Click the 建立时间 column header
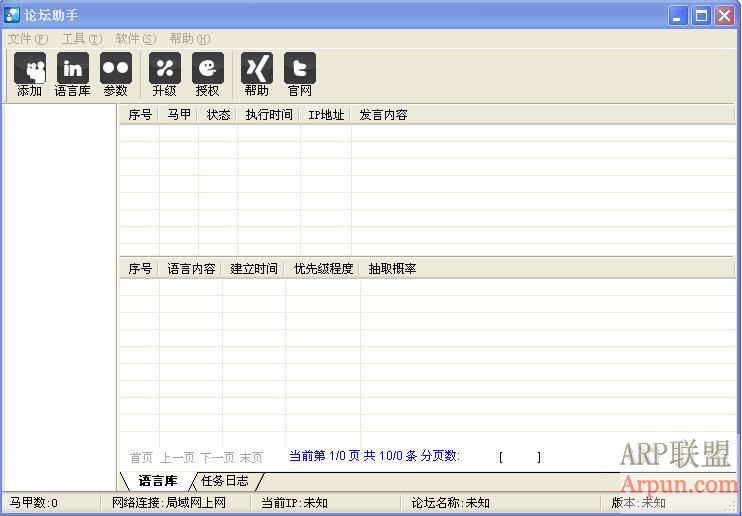 254,269
